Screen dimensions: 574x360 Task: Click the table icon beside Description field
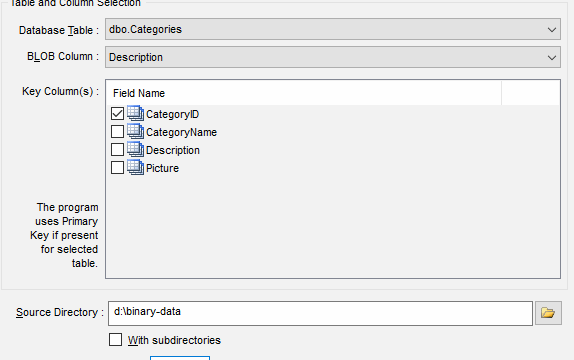click(135, 149)
